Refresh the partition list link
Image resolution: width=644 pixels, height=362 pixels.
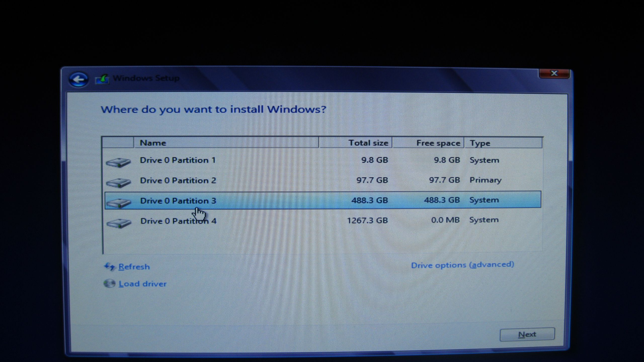click(x=134, y=267)
